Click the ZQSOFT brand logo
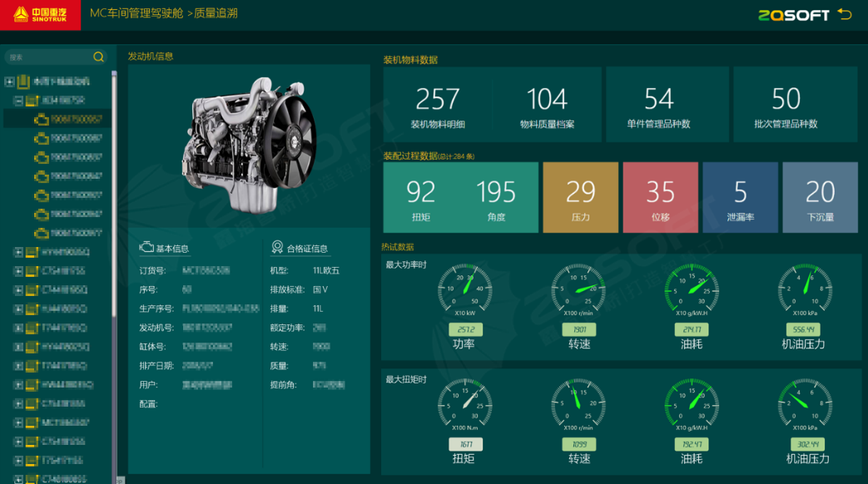 point(794,15)
